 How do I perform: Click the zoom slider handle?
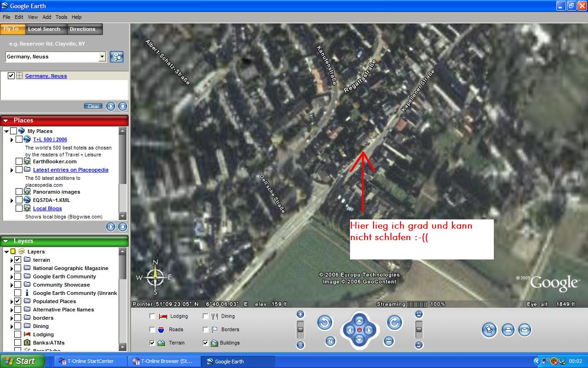pyautogui.click(x=300, y=329)
